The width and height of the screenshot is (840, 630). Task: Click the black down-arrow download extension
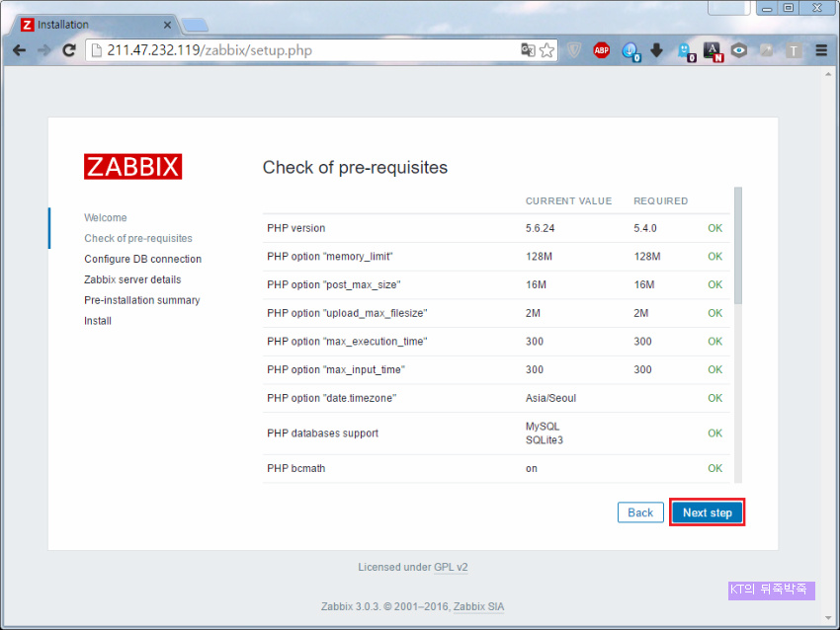(656, 50)
